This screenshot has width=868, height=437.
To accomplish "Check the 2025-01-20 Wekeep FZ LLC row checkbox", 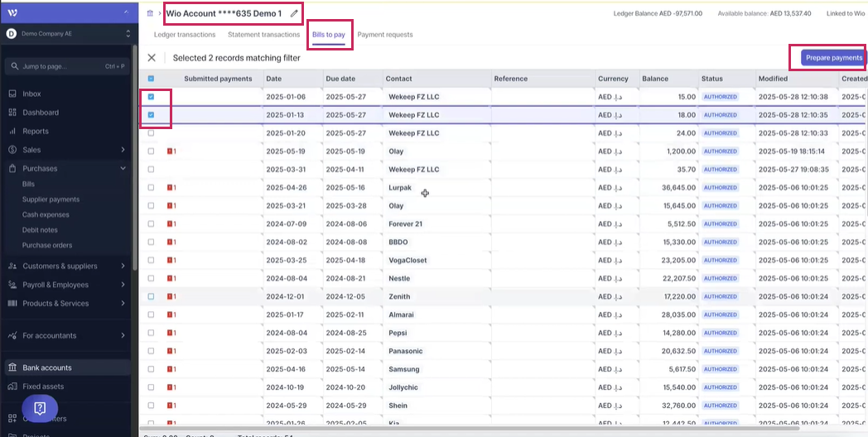I will 151,133.
